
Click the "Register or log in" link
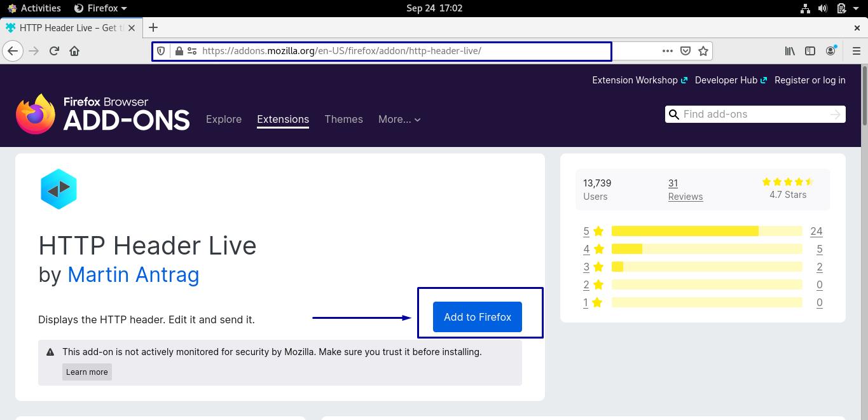809,80
